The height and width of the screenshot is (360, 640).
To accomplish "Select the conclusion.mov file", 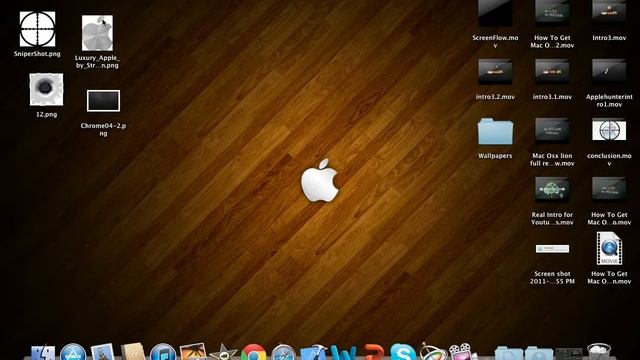I will [x=609, y=131].
